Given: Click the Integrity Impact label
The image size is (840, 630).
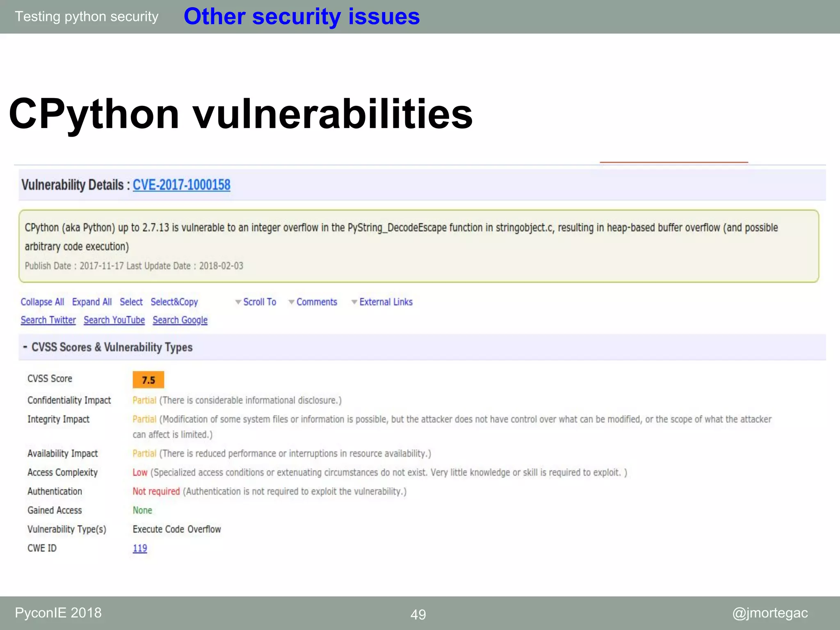Looking at the screenshot, I should 58,419.
